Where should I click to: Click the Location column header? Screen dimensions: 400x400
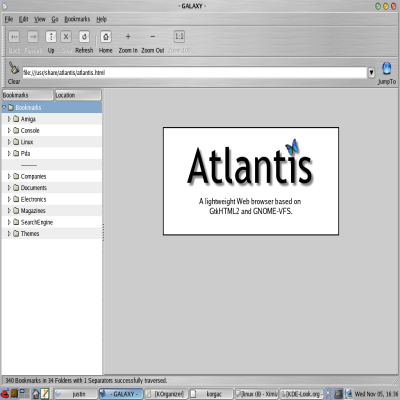tap(78, 95)
